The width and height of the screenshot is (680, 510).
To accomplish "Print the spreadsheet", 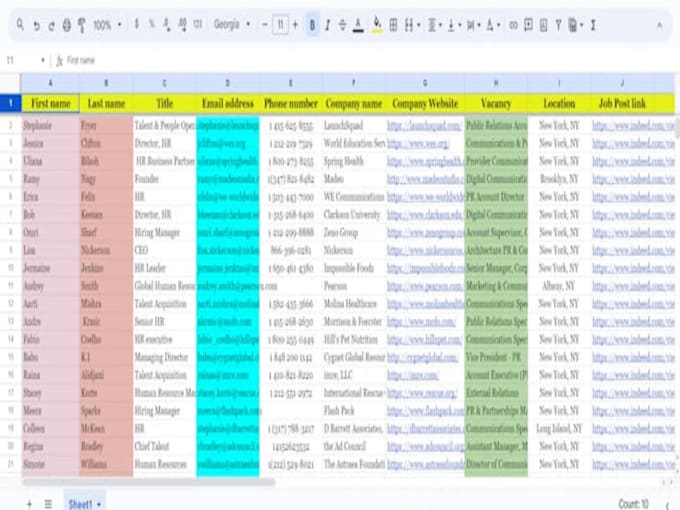I will [66, 25].
